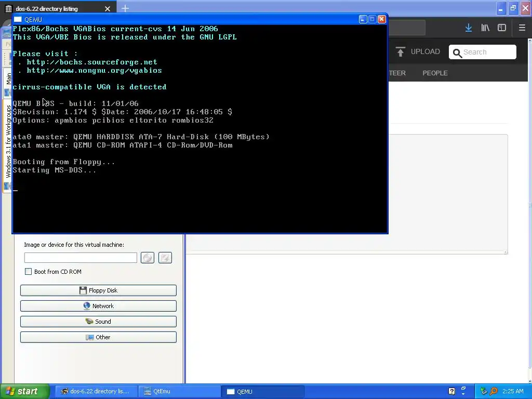
Task: Open a new browser tab with plus
Action: point(125,8)
